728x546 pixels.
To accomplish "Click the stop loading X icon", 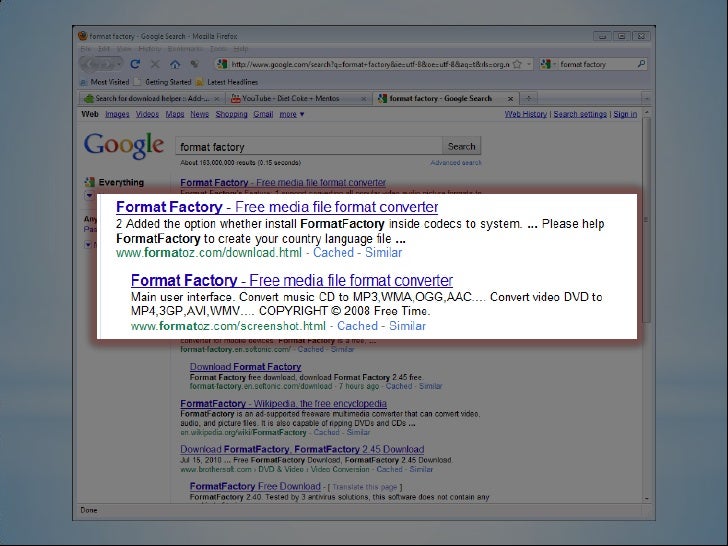I will pos(155,64).
